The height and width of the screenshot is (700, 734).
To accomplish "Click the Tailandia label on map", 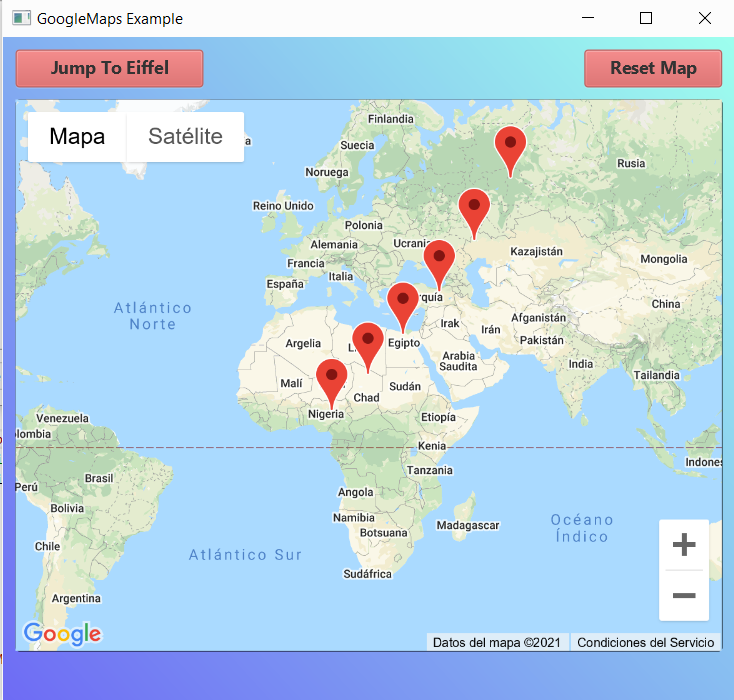I will pyautogui.click(x=657, y=375).
